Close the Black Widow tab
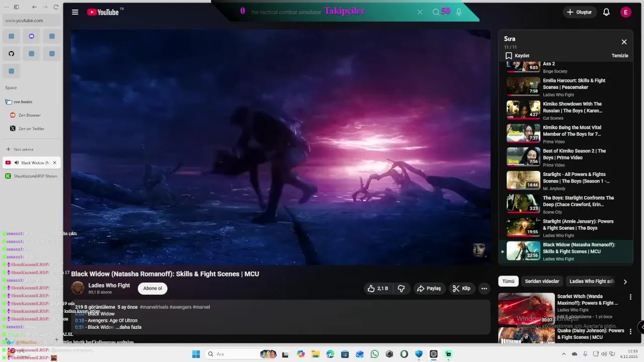Viewport: 644px width, 362px height. click(x=55, y=163)
